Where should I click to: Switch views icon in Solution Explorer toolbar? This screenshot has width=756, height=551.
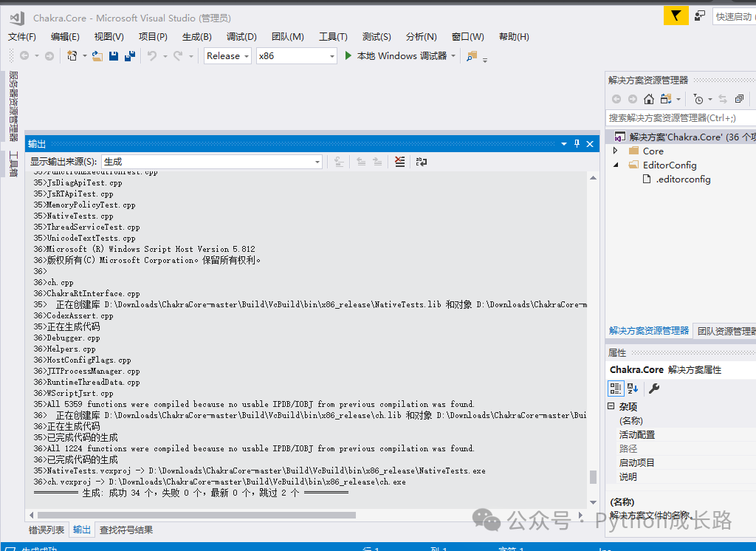tap(666, 99)
